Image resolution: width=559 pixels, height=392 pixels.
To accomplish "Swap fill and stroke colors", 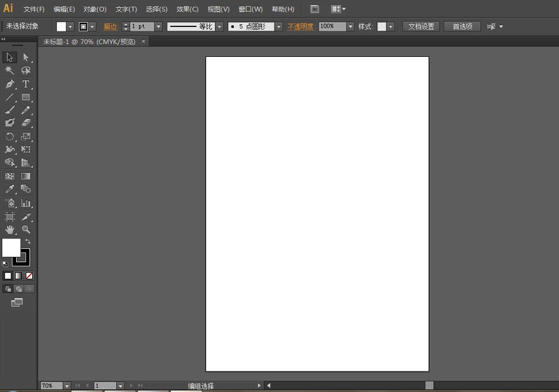I will pos(28,241).
